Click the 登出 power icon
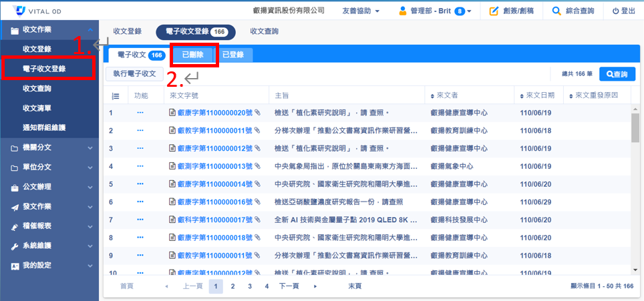Viewport: 644px width, 301px height. click(x=615, y=11)
